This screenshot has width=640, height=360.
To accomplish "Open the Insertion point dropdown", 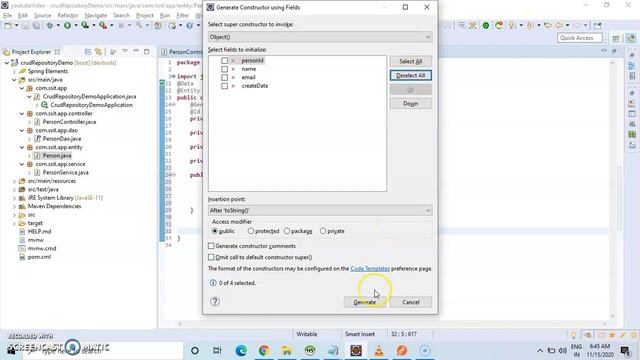I will (x=320, y=210).
